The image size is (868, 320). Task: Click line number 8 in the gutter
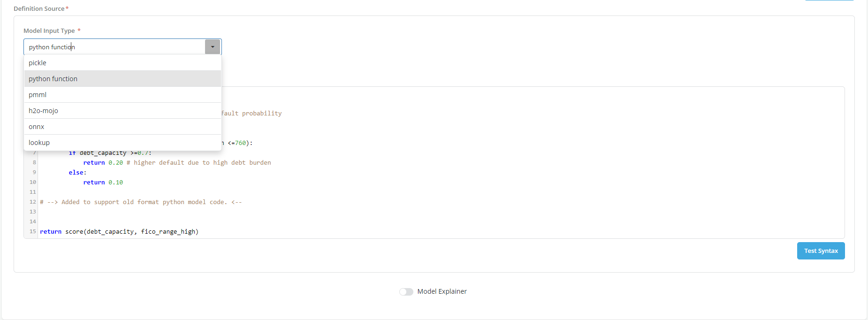34,163
